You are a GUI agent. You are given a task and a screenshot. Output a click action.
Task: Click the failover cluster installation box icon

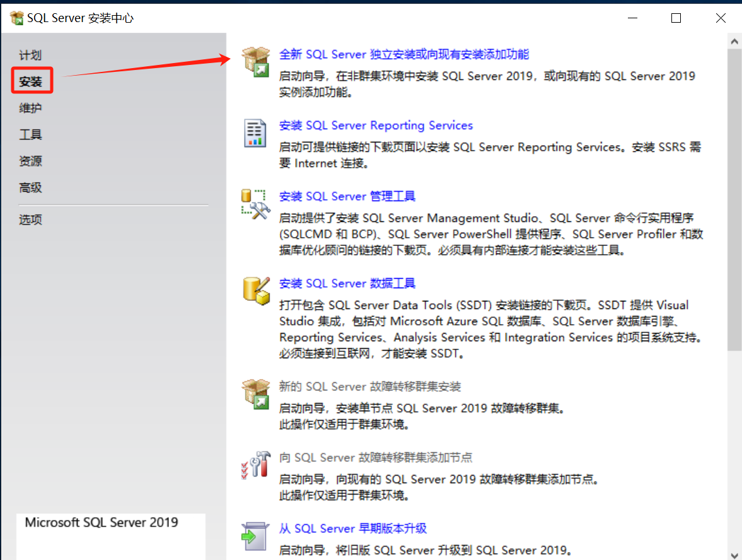[256, 394]
